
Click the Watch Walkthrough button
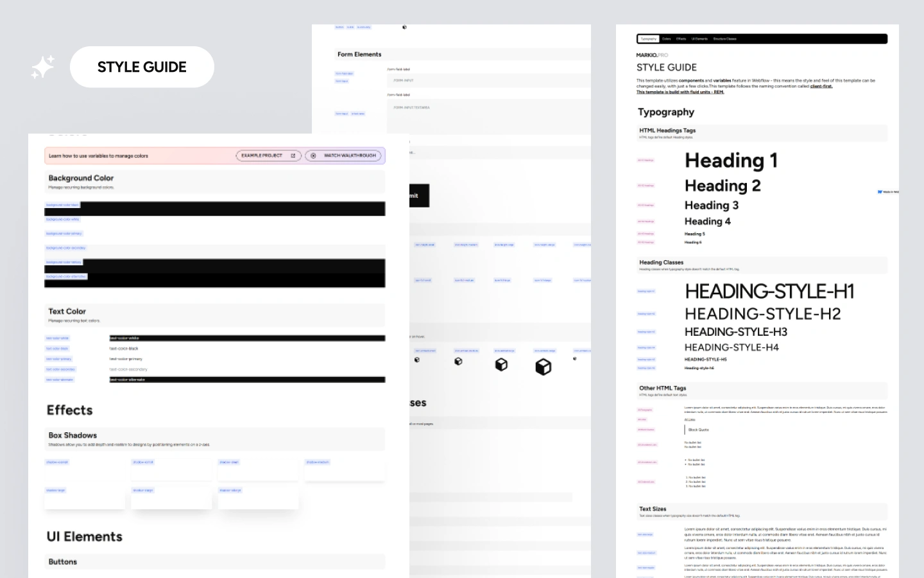[344, 155]
